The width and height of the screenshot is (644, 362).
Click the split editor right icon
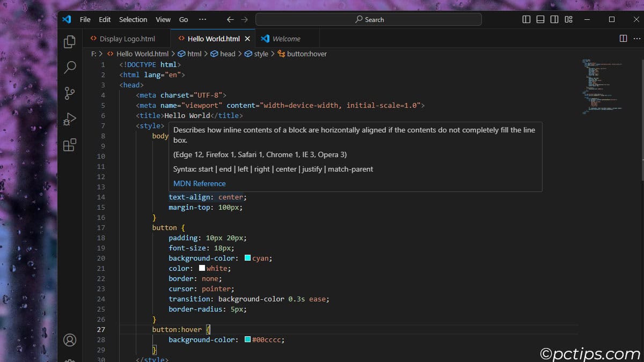[x=623, y=39]
